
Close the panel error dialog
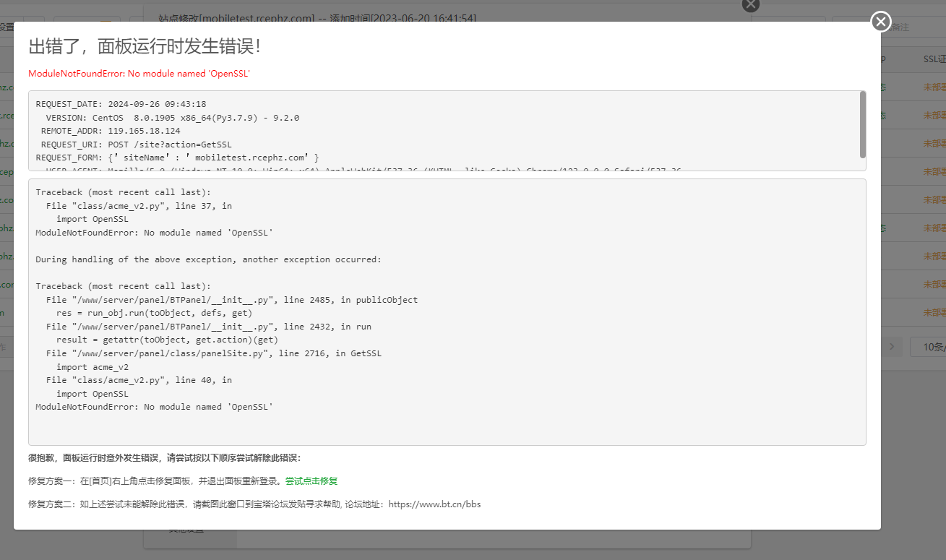[880, 22]
